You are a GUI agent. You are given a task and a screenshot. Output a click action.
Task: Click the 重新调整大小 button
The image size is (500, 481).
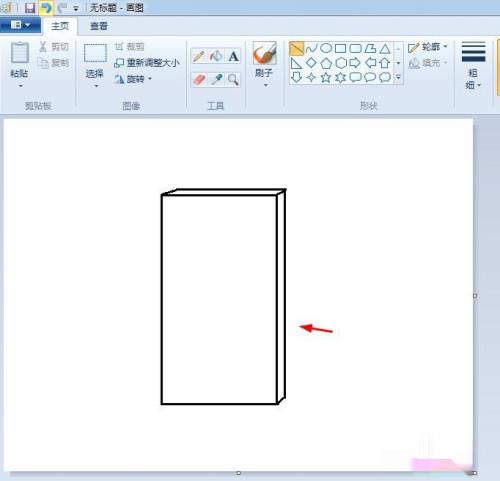[x=147, y=62]
